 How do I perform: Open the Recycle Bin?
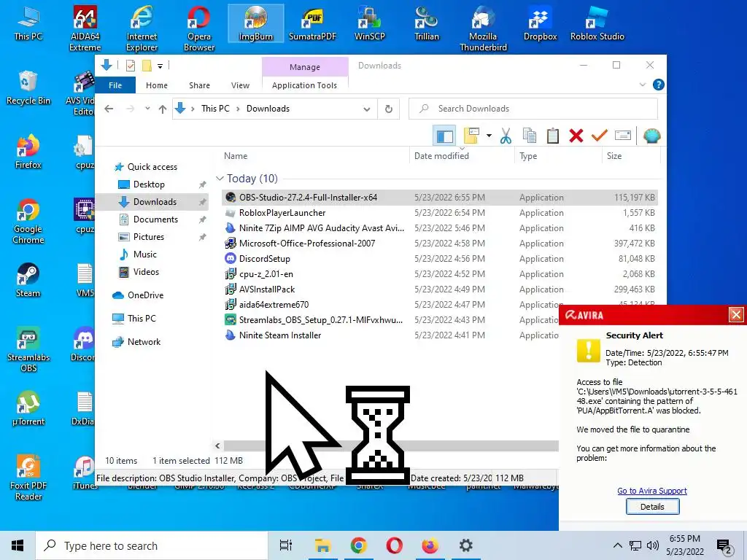[x=28, y=87]
